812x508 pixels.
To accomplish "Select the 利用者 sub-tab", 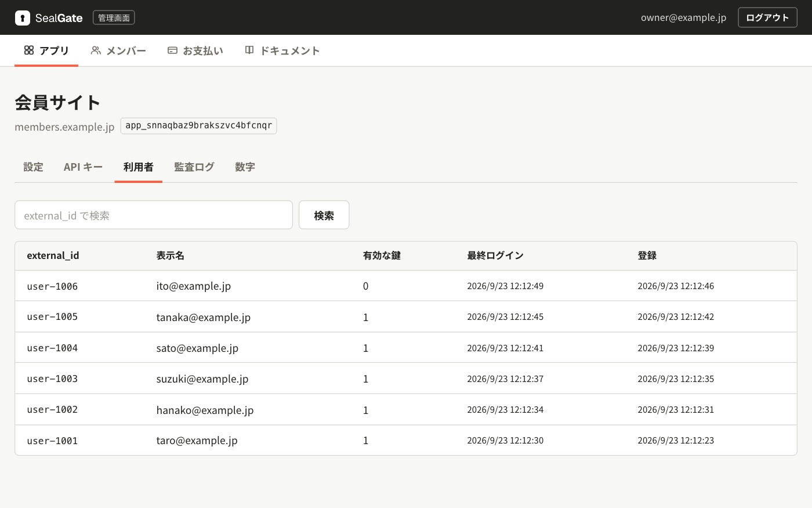I will tap(139, 167).
